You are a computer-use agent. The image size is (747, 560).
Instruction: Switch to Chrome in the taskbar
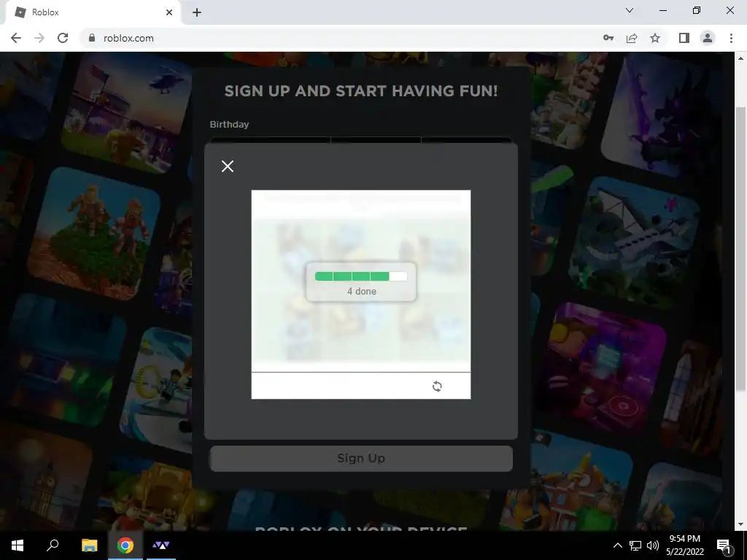125,545
